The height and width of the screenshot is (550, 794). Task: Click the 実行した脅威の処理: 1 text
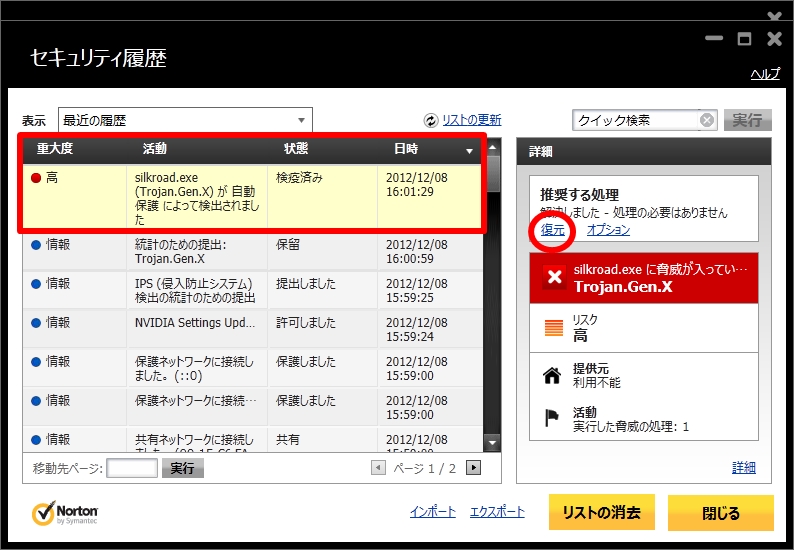click(631, 427)
